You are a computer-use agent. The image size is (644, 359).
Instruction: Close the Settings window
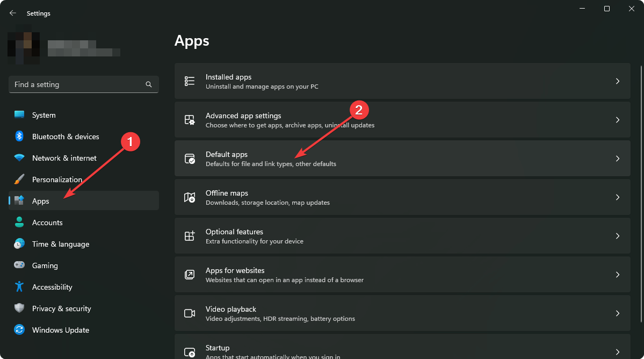pyautogui.click(x=631, y=9)
